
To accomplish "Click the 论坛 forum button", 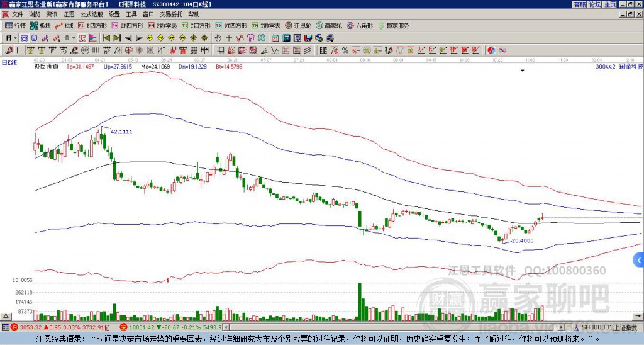I will [x=594, y=4].
